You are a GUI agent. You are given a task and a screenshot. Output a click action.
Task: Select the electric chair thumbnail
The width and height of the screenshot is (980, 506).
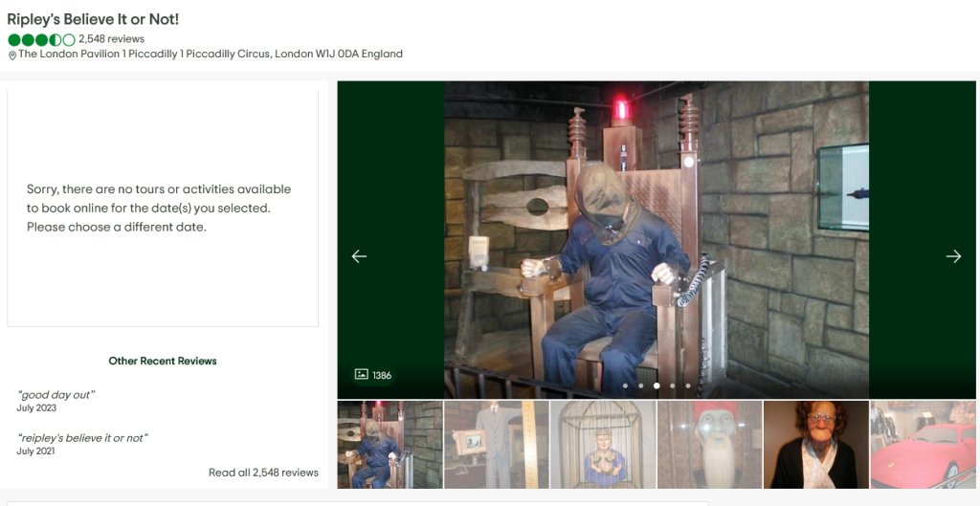click(x=390, y=445)
